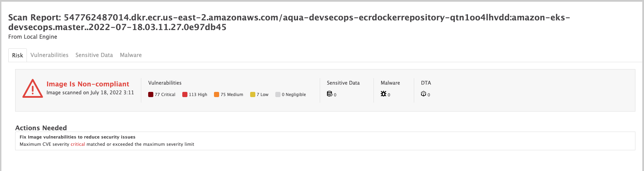Click the sensitive data database icon
The width and height of the screenshot is (644, 171).
(329, 94)
